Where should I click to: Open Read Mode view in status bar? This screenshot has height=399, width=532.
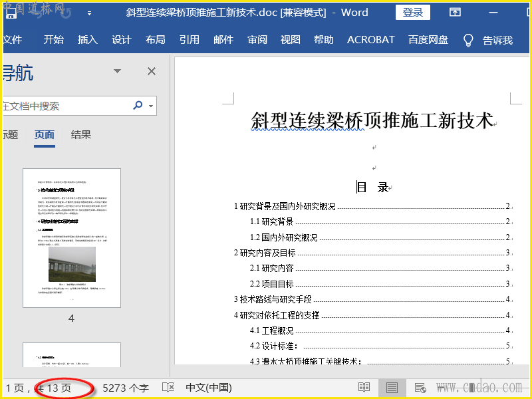pyautogui.click(x=364, y=387)
